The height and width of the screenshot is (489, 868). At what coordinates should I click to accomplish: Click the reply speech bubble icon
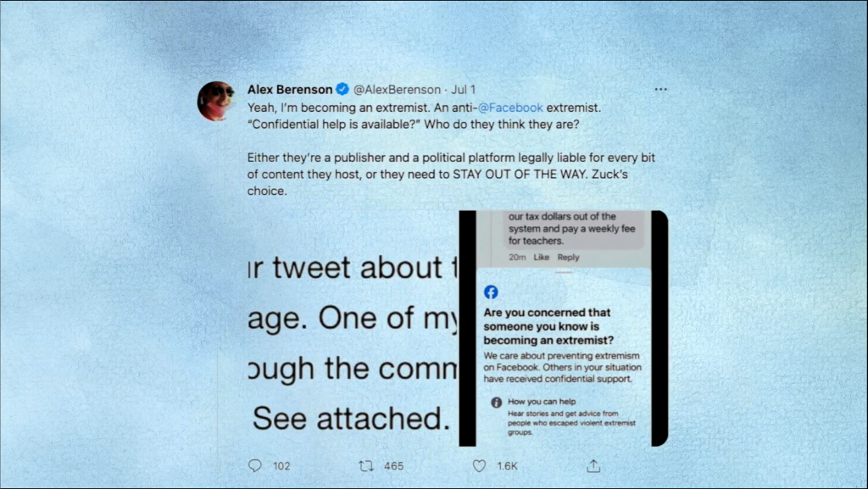pos(254,466)
